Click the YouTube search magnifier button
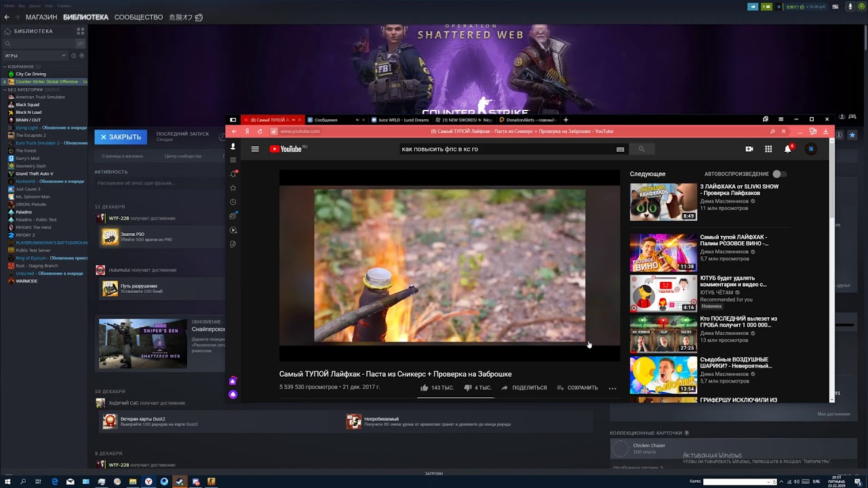Screen dimensions: 868x488 point(642,149)
